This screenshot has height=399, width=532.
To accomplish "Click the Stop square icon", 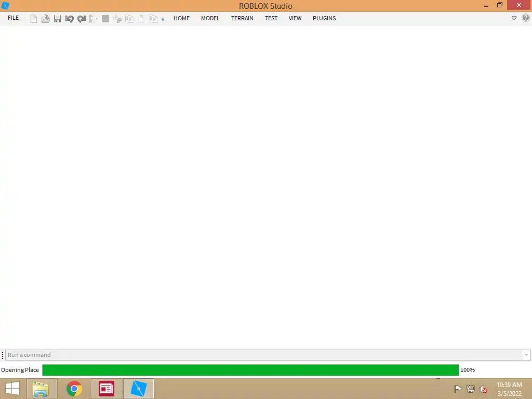I will coord(105,19).
